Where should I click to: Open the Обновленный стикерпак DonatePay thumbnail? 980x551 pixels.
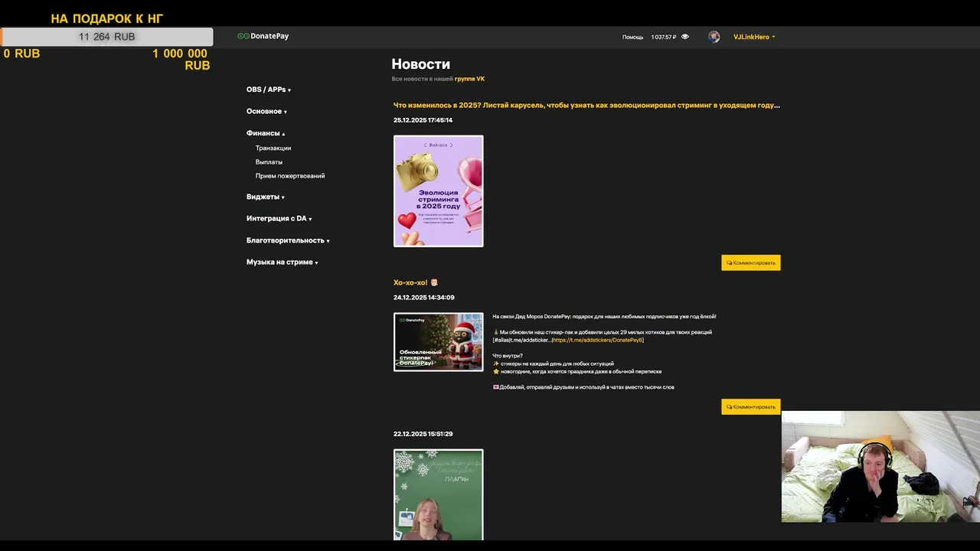(438, 342)
